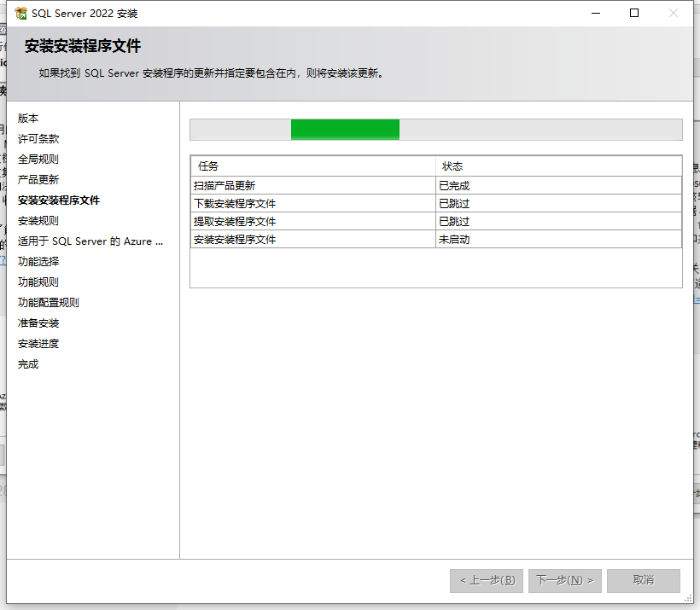Screen dimensions: 700x610
Task: Click the 安装安装程序文件 page heading
Action: pyautogui.click(x=83, y=46)
